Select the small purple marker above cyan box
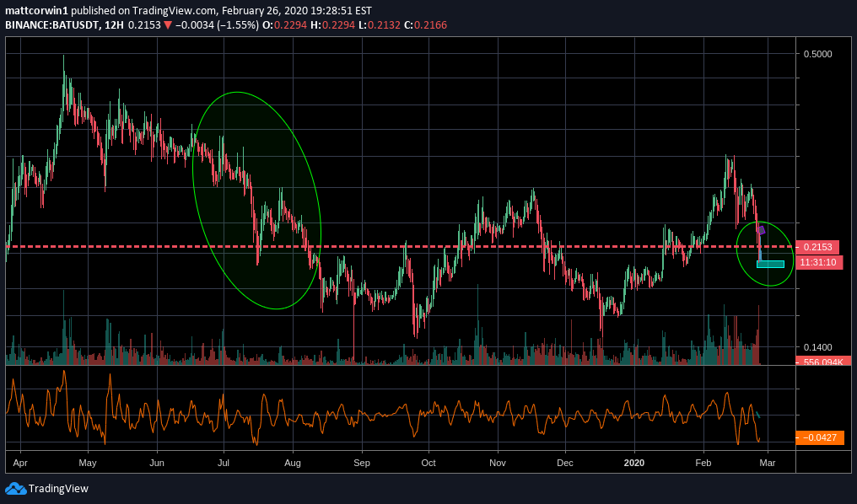 click(x=762, y=230)
